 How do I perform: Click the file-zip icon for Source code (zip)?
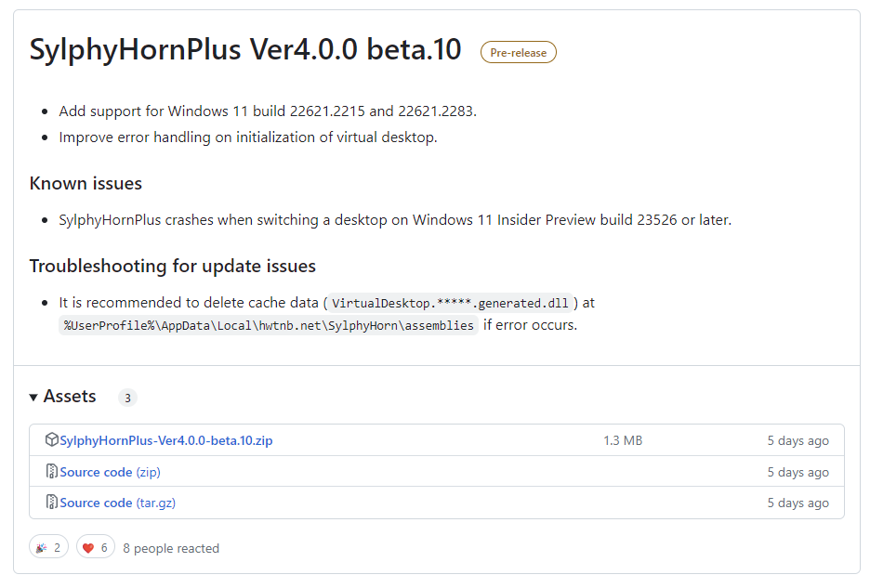coord(52,472)
